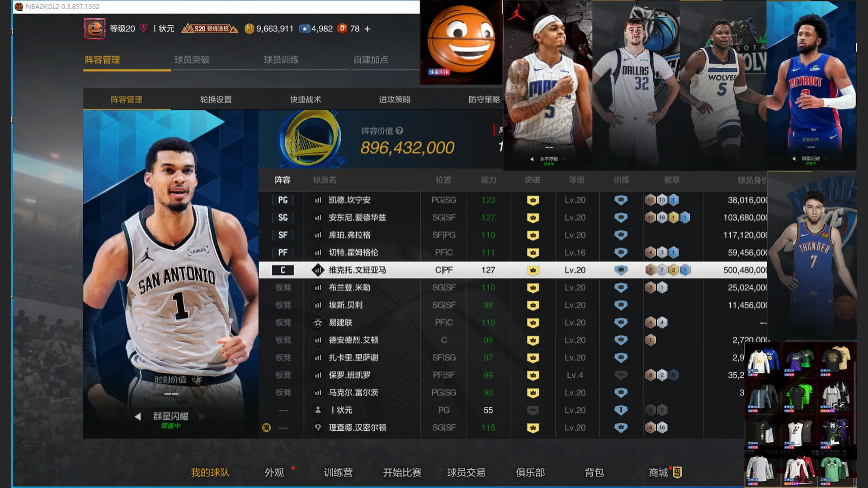Click the star icon beside 易建联
Screen dimensions: 868x488
pyautogui.click(x=318, y=323)
